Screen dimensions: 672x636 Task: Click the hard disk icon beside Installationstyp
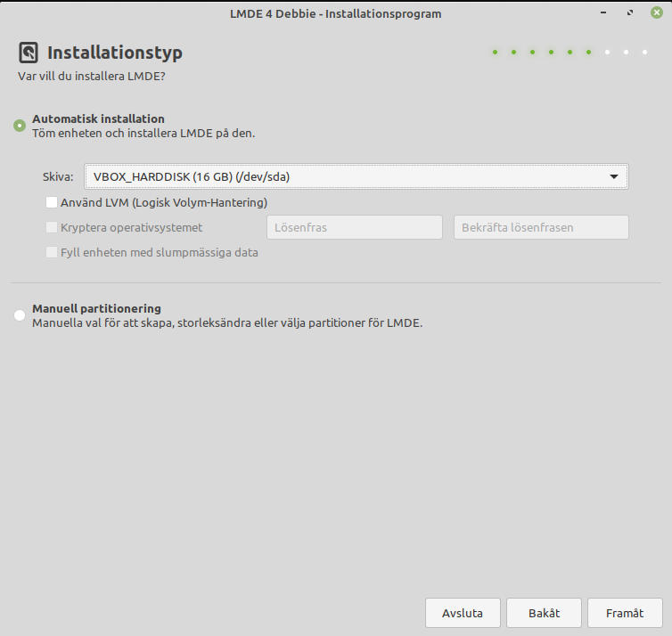pos(29,53)
